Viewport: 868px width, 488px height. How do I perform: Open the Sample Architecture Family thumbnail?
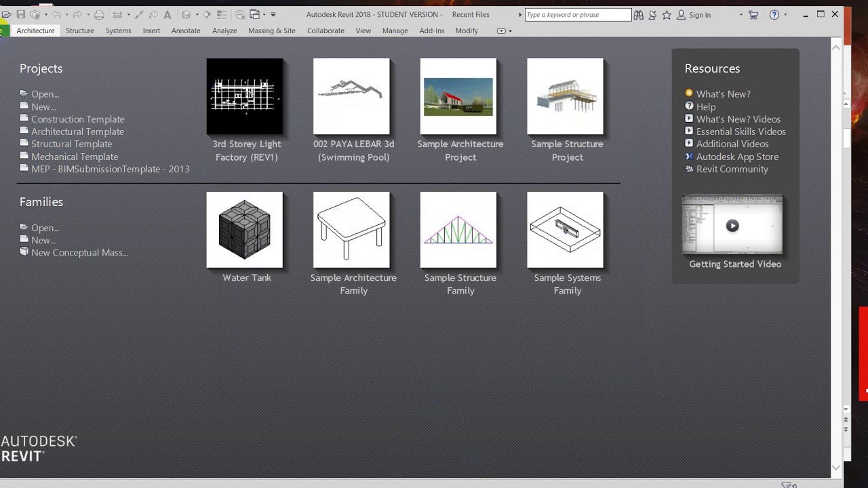coord(351,230)
